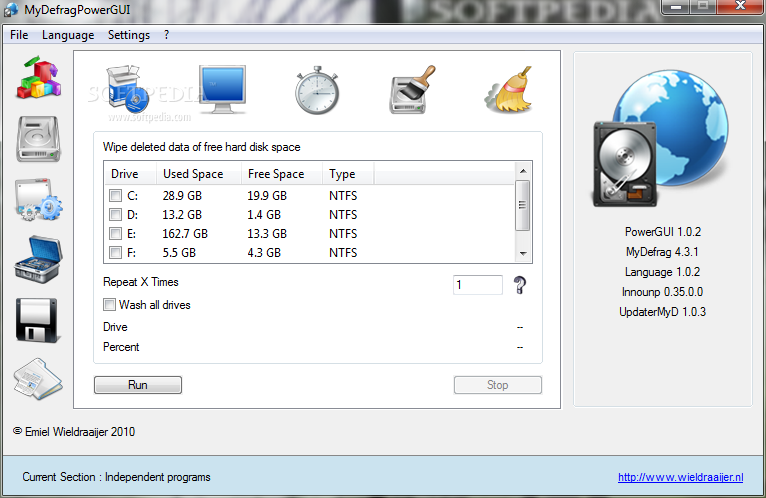Check the F: drive checkbox
This screenshot has height=498, width=766.
[115, 253]
